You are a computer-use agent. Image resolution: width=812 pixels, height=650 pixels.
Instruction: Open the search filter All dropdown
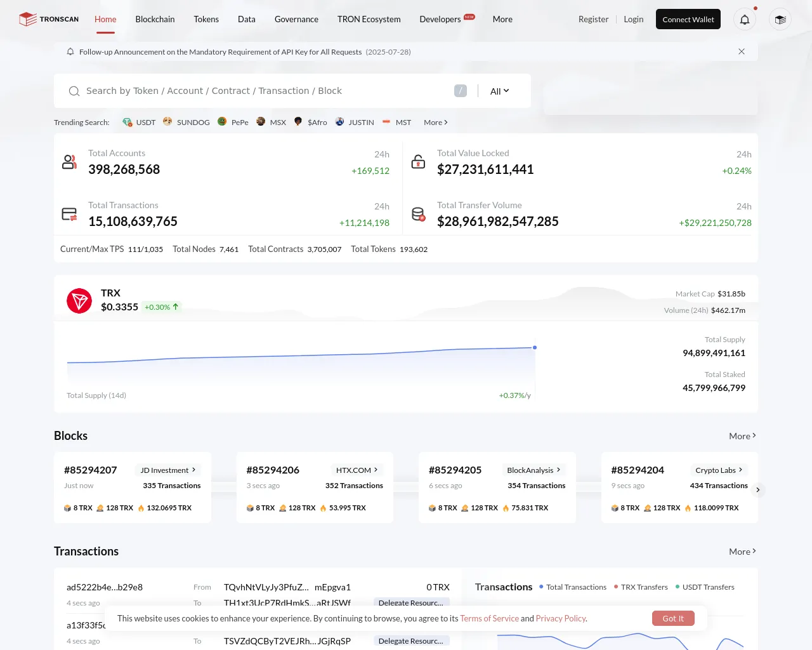click(500, 91)
